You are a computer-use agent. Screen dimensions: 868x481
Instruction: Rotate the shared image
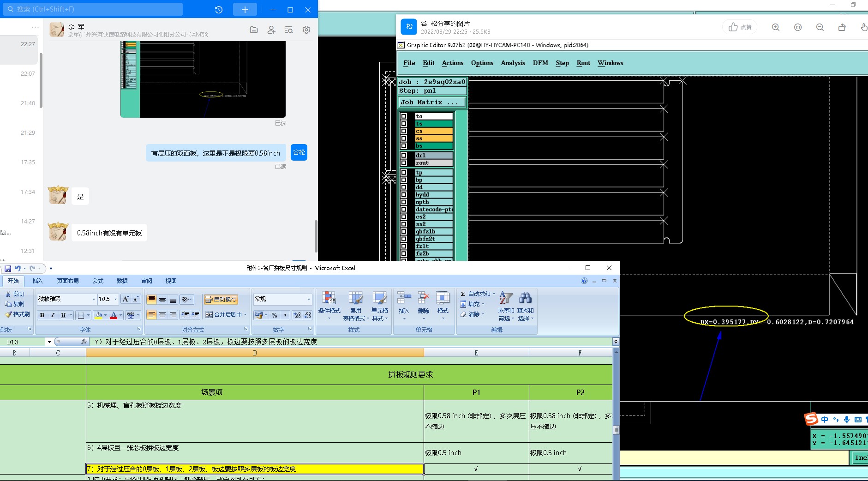point(842,27)
